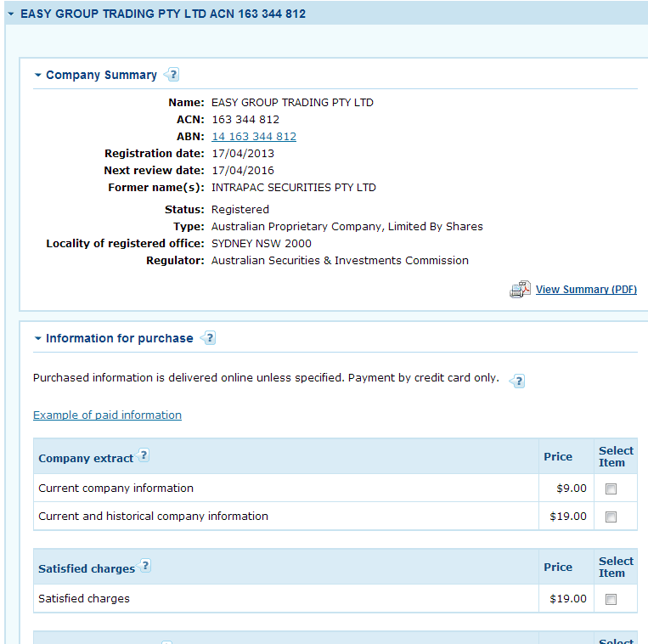Click the Satisfied charges table heading
This screenshot has width=648, height=644.
(87, 568)
